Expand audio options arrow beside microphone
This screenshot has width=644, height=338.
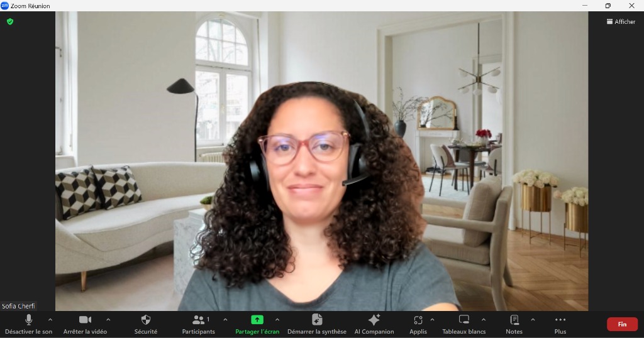pyautogui.click(x=50, y=319)
